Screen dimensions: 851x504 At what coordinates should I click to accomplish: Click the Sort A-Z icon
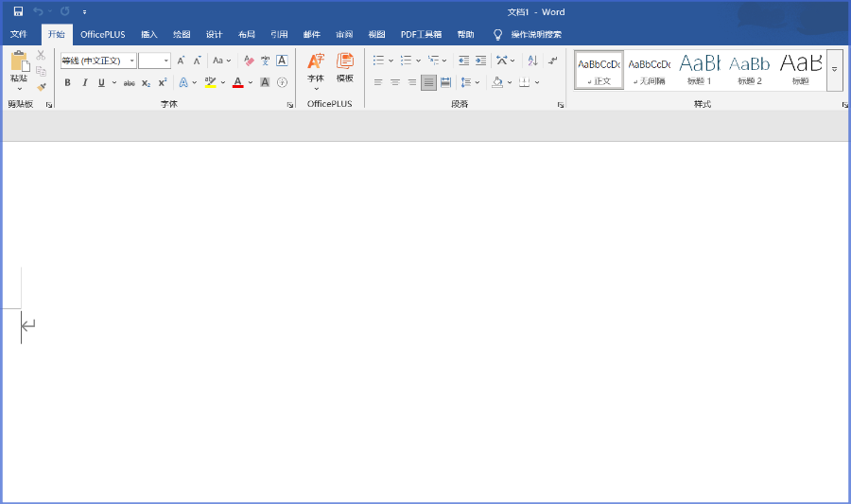tap(531, 61)
